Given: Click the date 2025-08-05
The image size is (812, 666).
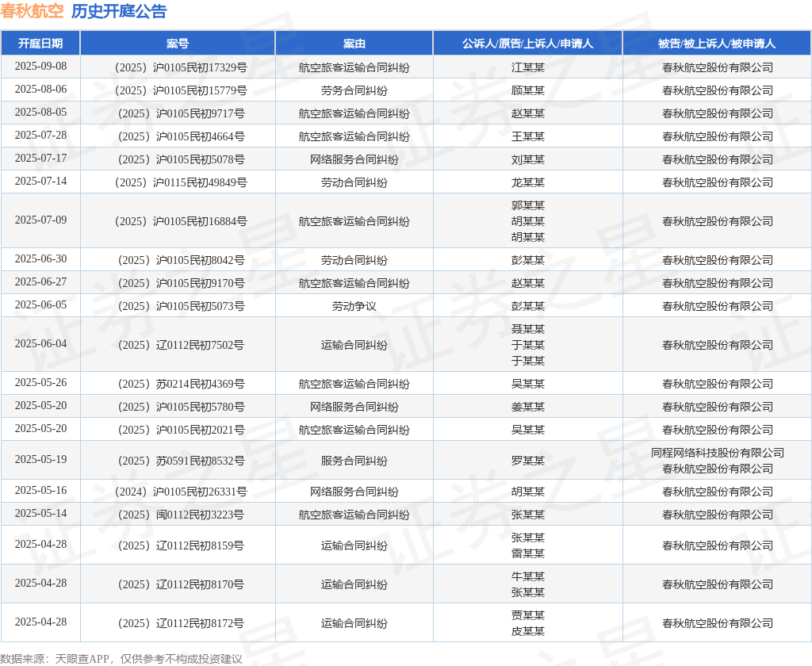Looking at the screenshot, I should click(x=40, y=112).
